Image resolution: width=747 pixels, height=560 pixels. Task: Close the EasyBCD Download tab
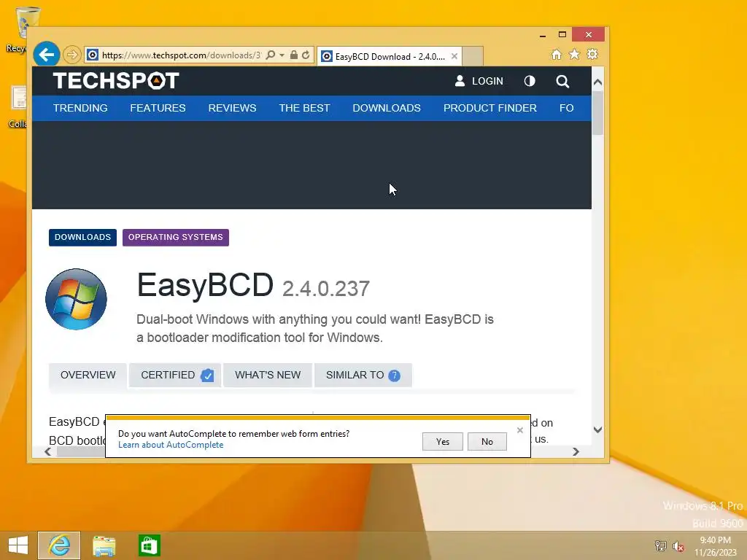pyautogui.click(x=454, y=56)
